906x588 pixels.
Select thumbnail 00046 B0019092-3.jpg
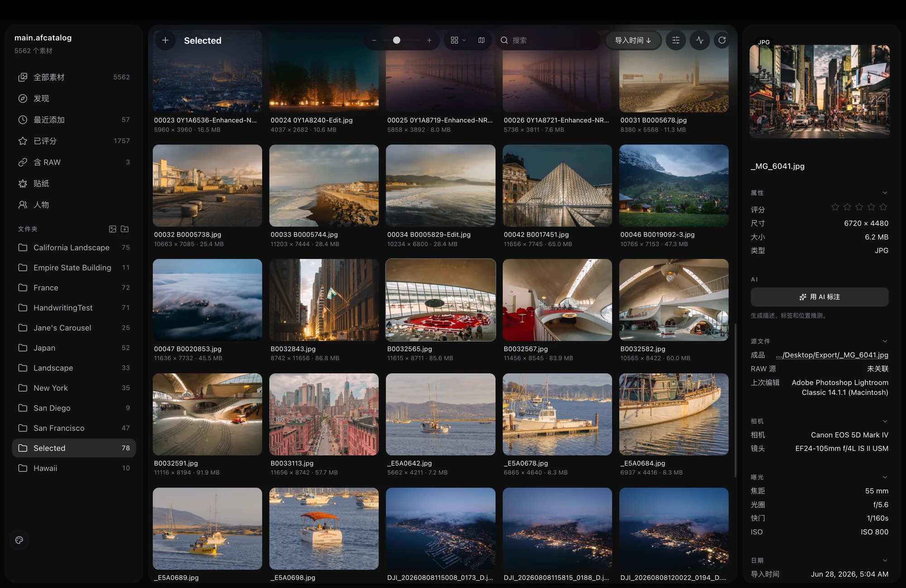(x=674, y=186)
